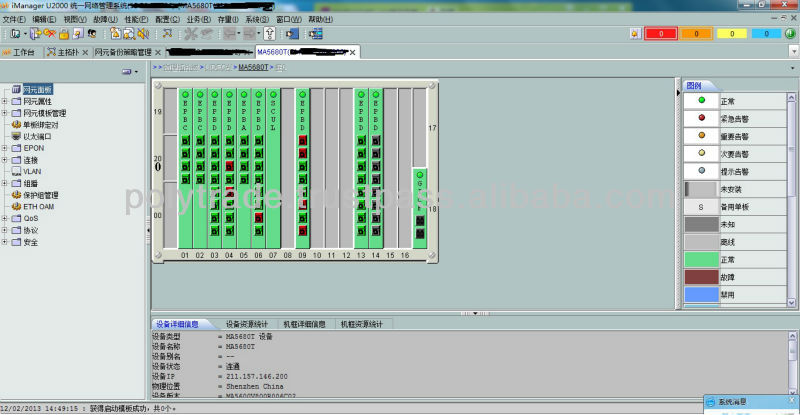Image resolution: width=800 pixels, height=415 pixels.
Task: Expand the QoS tree node
Action: [x=5, y=218]
